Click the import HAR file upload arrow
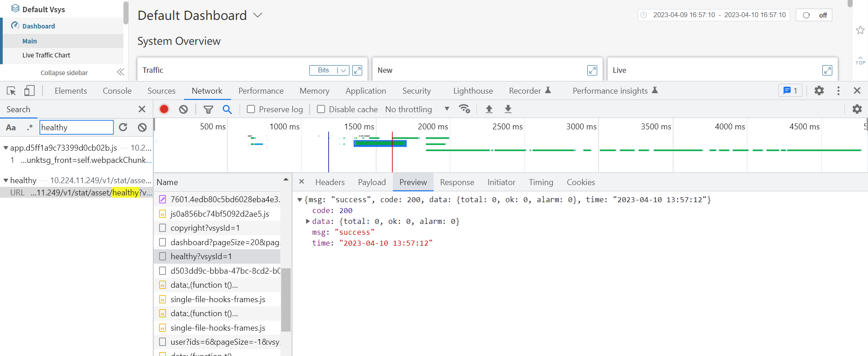 coord(489,109)
